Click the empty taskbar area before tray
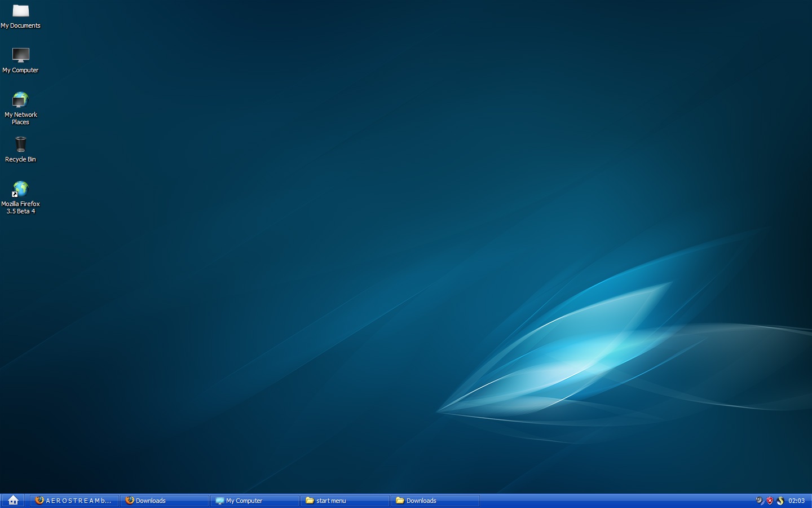The height and width of the screenshot is (508, 812). pyautogui.click(x=615, y=501)
